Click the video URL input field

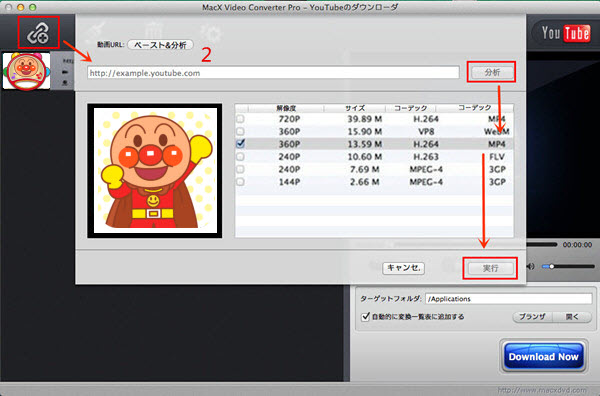click(273, 73)
